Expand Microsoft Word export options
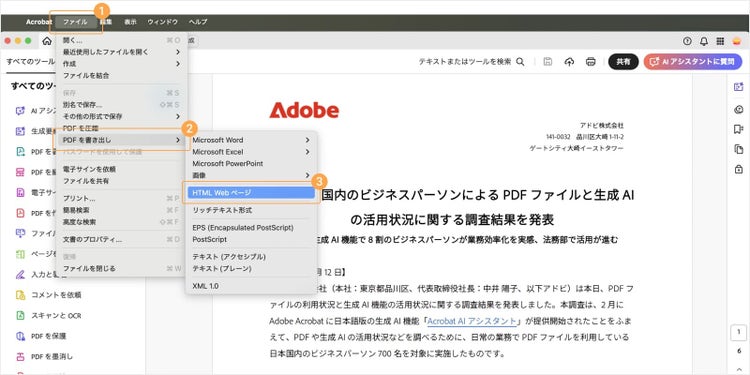This screenshot has height=375, width=750. coord(251,140)
